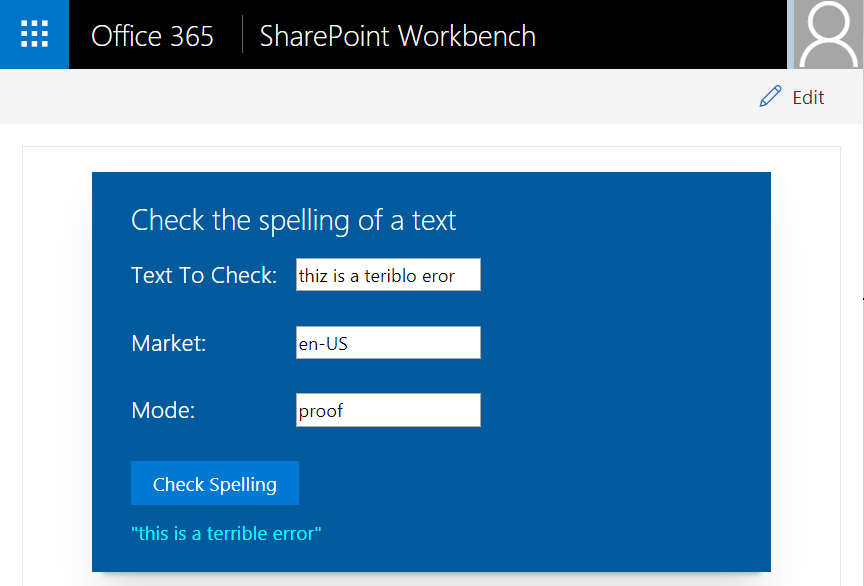Click the "Mode:" label
The height and width of the screenshot is (586, 864).
point(163,410)
